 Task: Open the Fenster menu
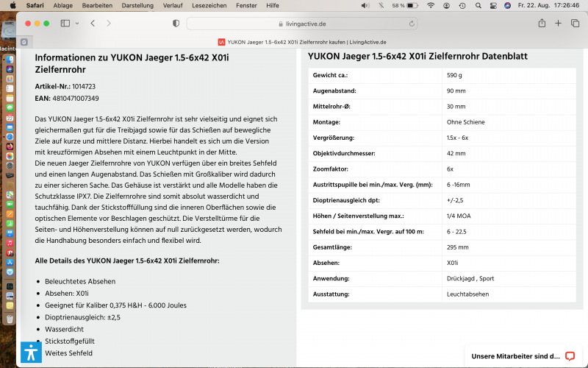[246, 5]
